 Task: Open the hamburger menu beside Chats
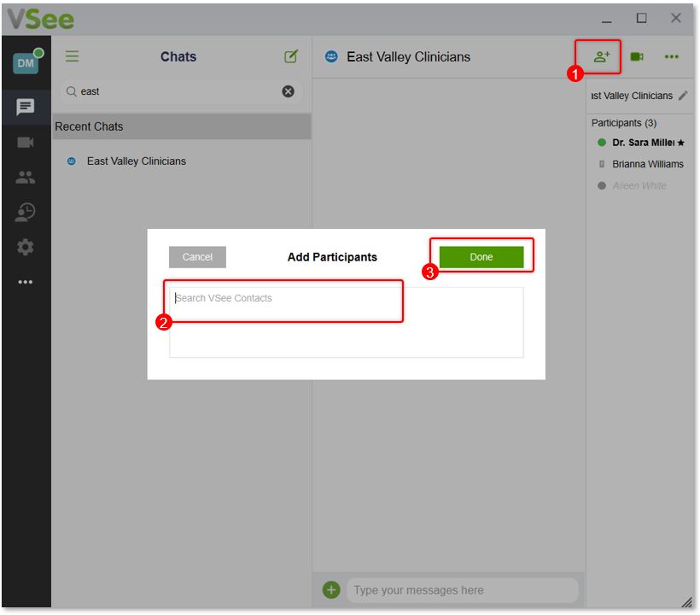click(x=72, y=56)
